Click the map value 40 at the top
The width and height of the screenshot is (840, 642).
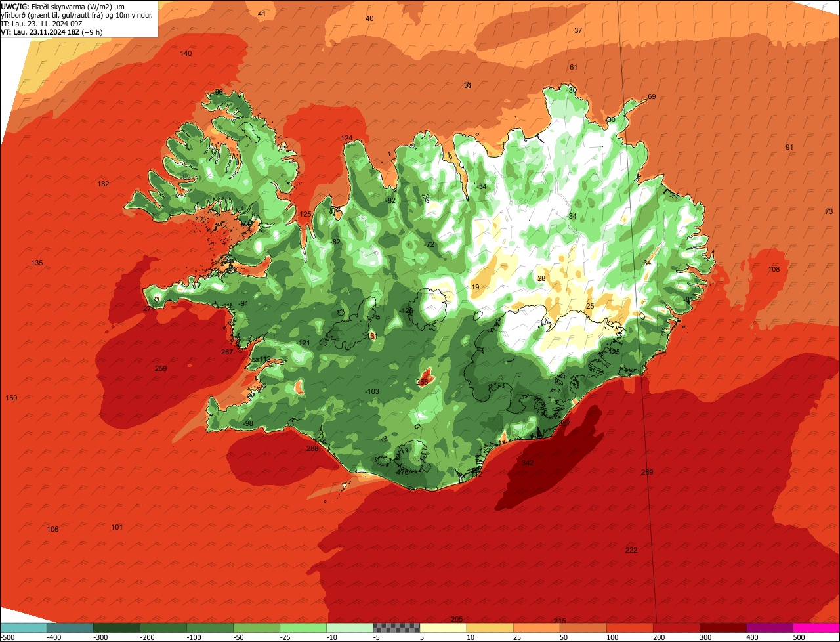[x=369, y=18]
